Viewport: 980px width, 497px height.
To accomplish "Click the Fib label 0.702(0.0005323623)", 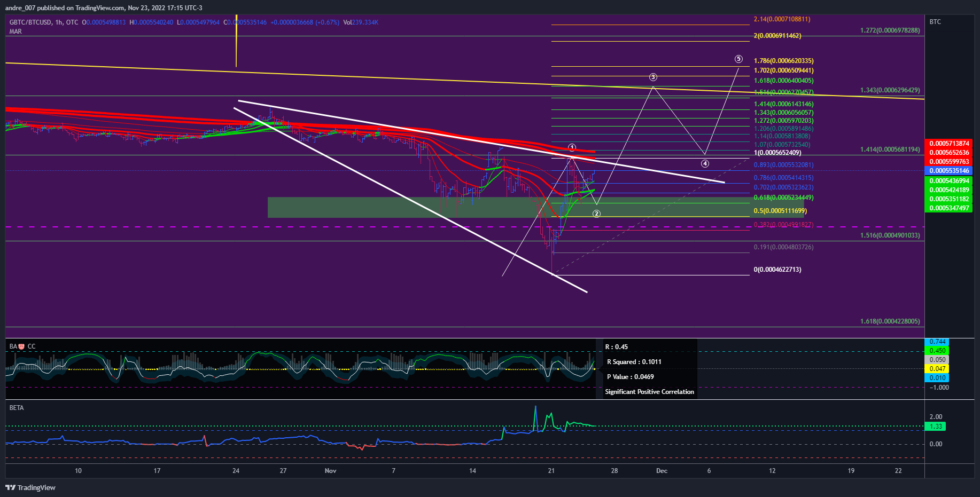I will point(783,187).
